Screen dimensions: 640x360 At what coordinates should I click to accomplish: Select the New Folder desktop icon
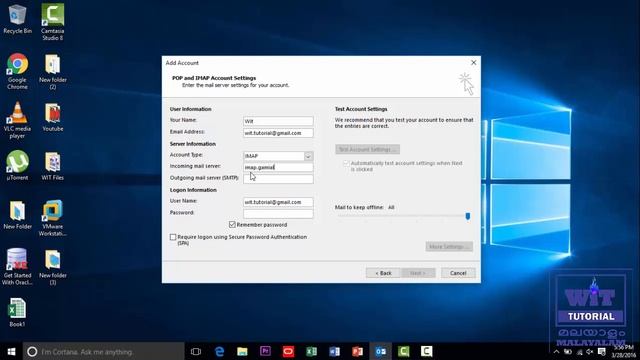(x=17, y=215)
